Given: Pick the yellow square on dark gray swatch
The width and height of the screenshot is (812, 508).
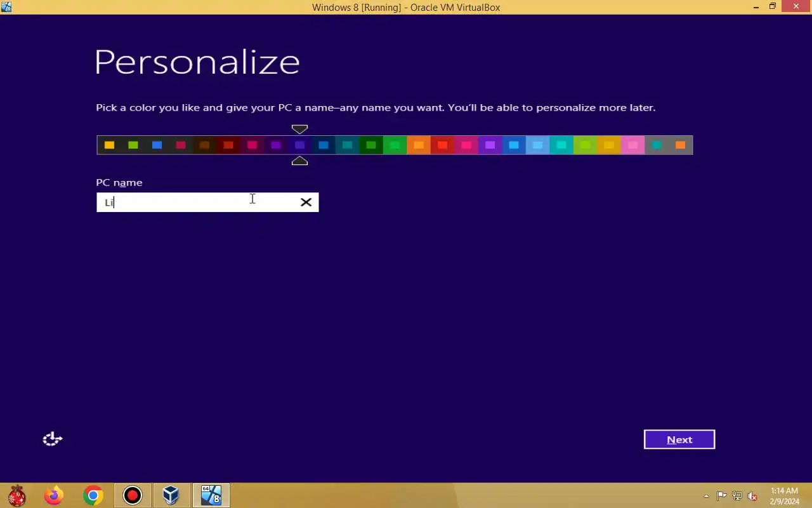Looking at the screenshot, I should (109, 145).
